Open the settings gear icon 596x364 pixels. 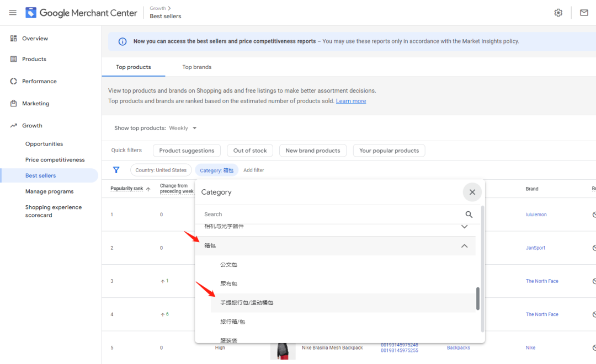[558, 13]
